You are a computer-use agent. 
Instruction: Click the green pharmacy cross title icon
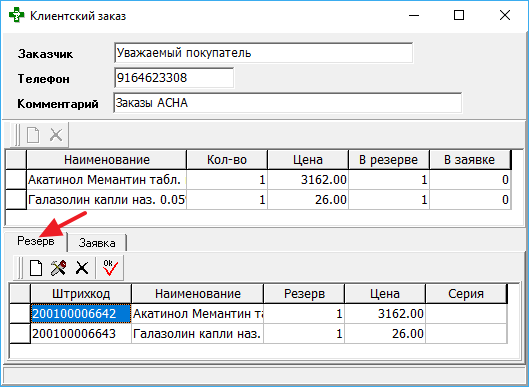[17, 16]
